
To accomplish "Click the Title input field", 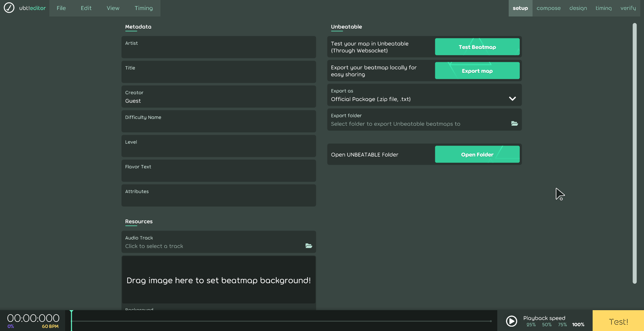I will pos(219,72).
